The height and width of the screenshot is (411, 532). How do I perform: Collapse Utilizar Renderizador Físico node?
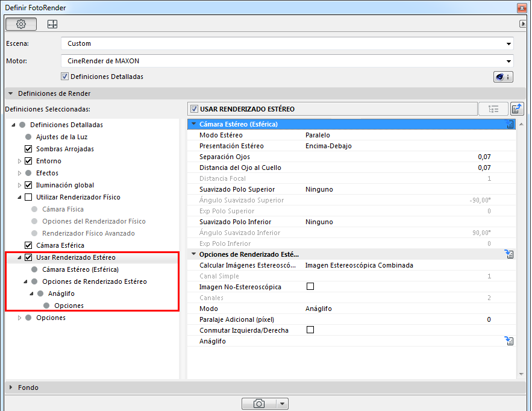(19, 197)
